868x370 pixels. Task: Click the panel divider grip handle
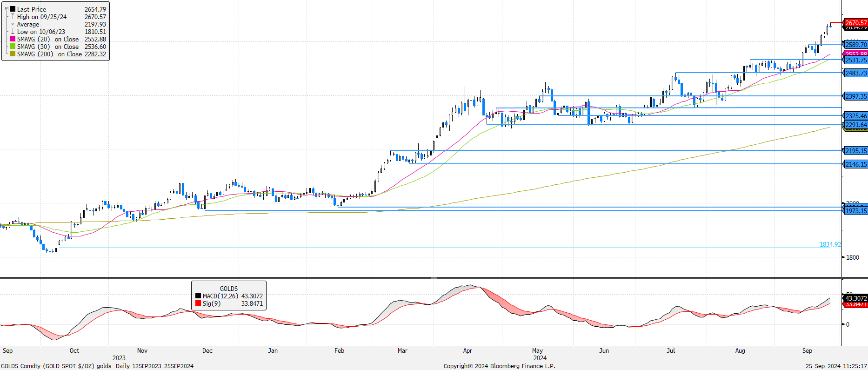(434, 278)
